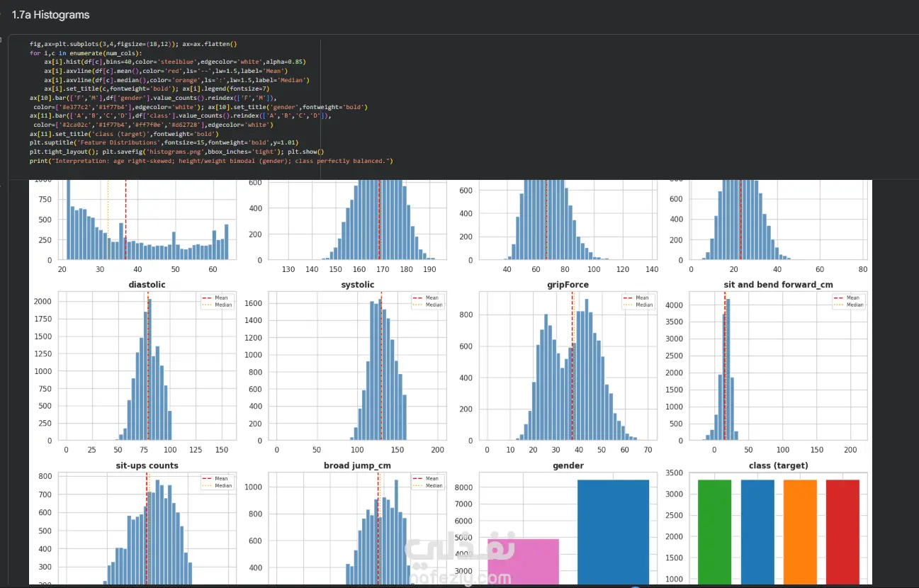Click the '1.7a Histograms' section heading
The width and height of the screenshot is (919, 588).
click(50, 14)
